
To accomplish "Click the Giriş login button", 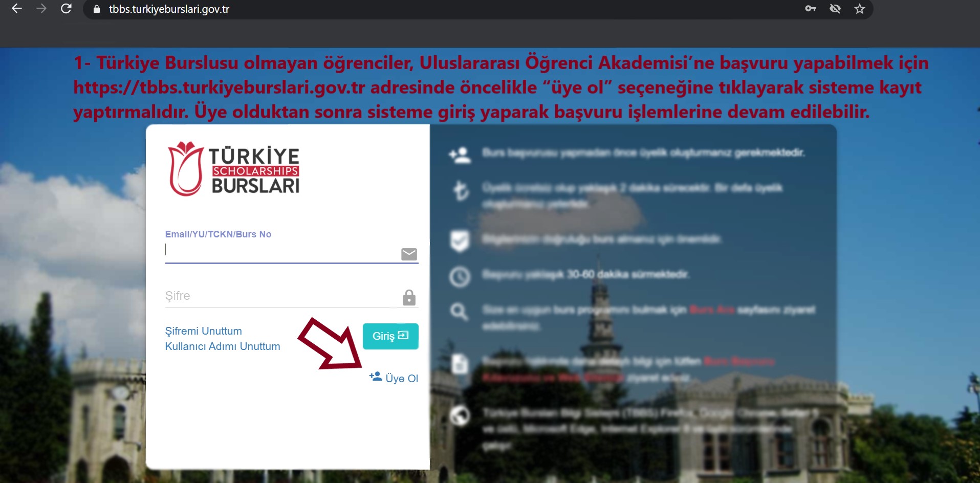I will point(390,336).
